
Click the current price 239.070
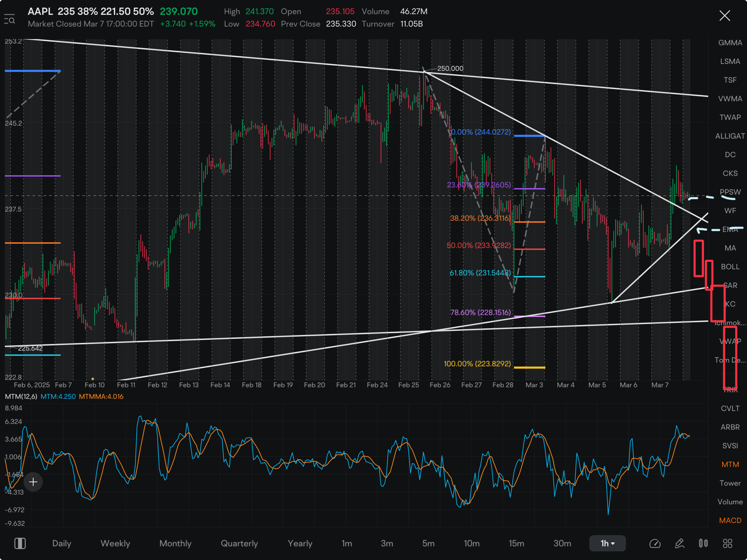pyautogui.click(x=179, y=11)
